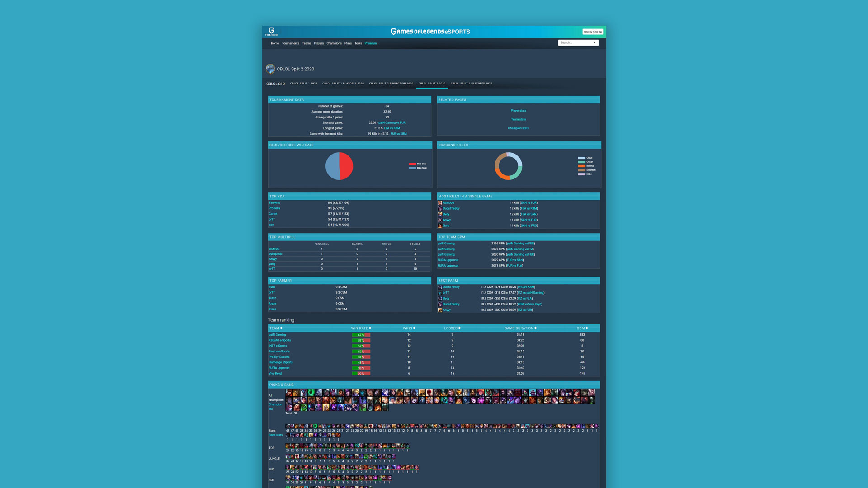Screen dimensions: 868x488
Task: Open shortest game link paiN Gaming vs FUR
Action: point(392,123)
